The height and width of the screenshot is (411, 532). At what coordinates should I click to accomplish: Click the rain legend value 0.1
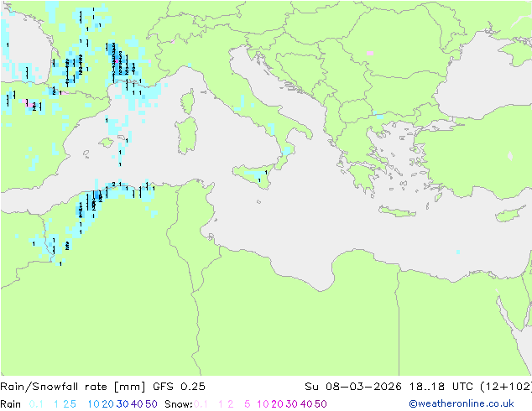click(x=36, y=404)
